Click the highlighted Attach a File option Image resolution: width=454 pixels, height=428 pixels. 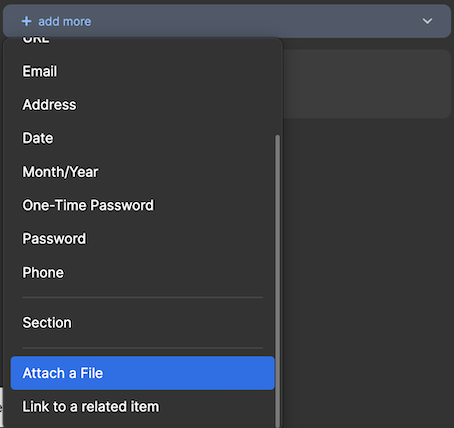(x=143, y=373)
